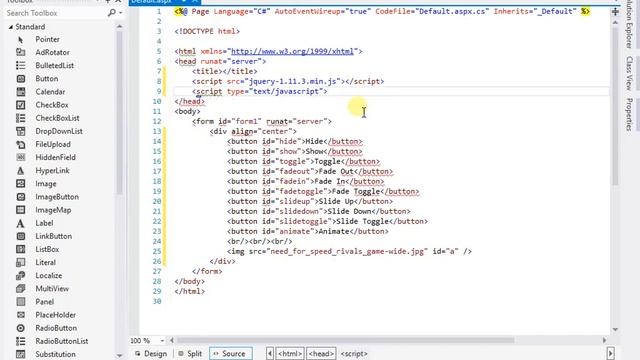Choose the BulletedList control icon
Image resolution: width=640 pixels, height=360 pixels.
(20, 66)
